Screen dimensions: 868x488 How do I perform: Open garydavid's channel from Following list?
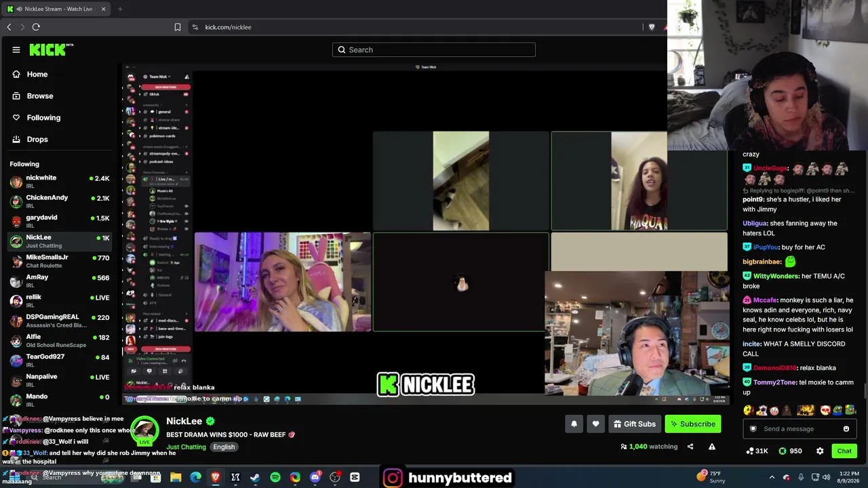(59, 221)
